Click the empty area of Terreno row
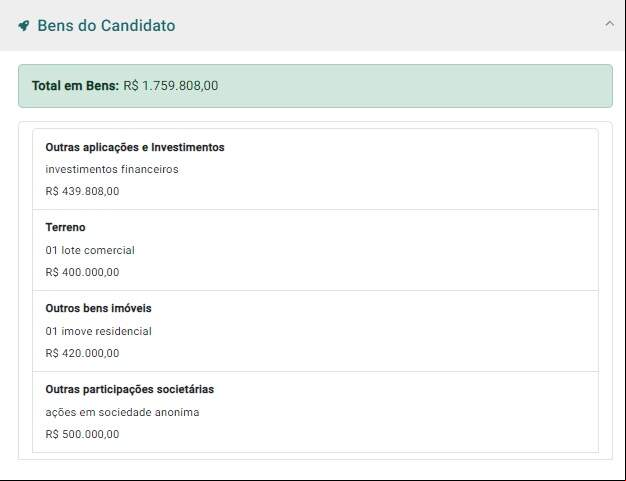 359,250
